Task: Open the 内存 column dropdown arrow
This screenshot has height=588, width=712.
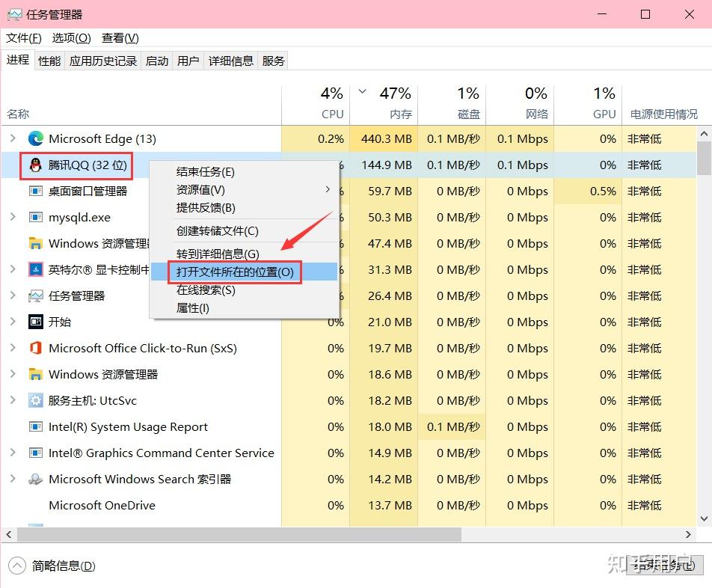Action: click(x=362, y=92)
